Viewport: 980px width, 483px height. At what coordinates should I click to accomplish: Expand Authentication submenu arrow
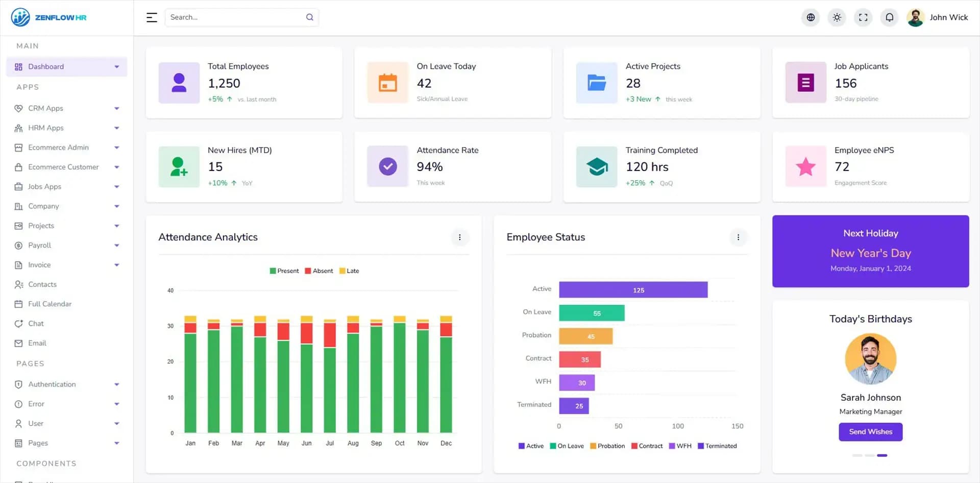click(x=117, y=384)
